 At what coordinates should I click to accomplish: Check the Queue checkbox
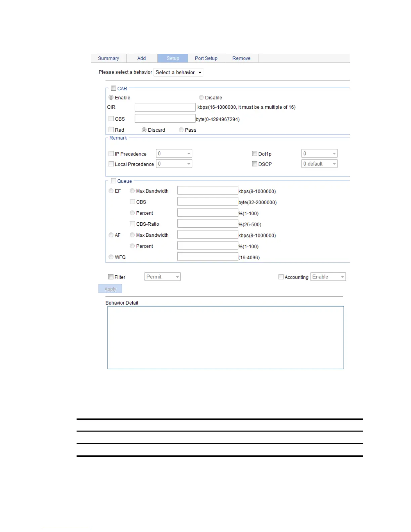click(113, 181)
